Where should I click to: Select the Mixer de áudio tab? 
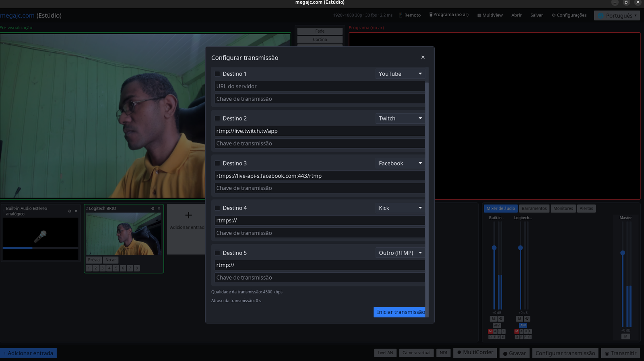(501, 208)
